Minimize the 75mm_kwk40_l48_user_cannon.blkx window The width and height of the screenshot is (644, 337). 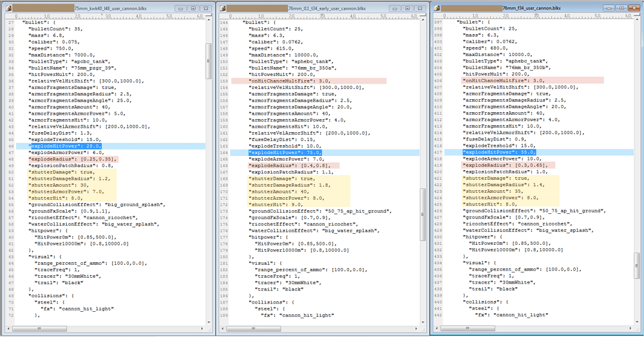click(x=180, y=8)
